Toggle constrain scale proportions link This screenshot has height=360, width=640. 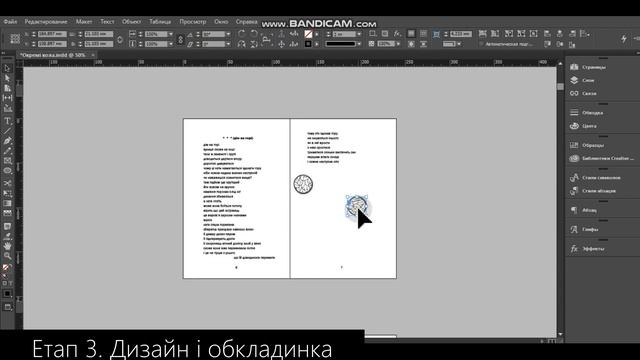pos(180,39)
